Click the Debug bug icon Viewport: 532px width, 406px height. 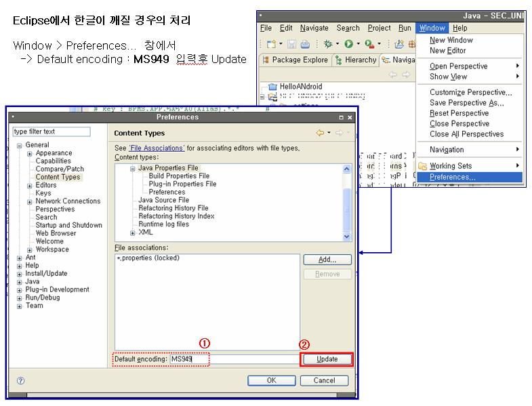(x=328, y=44)
